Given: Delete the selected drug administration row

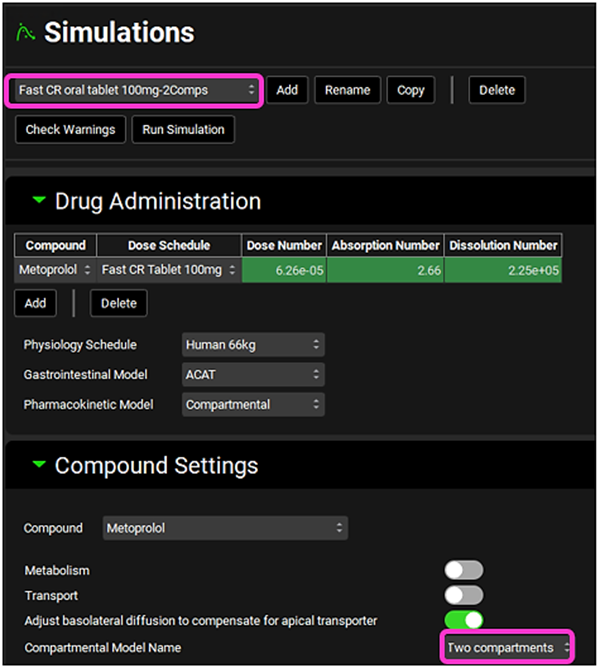Looking at the screenshot, I should pos(118,303).
